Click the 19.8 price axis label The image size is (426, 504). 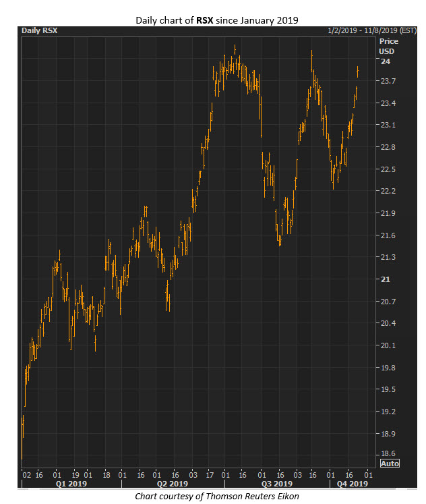pyautogui.click(x=388, y=368)
